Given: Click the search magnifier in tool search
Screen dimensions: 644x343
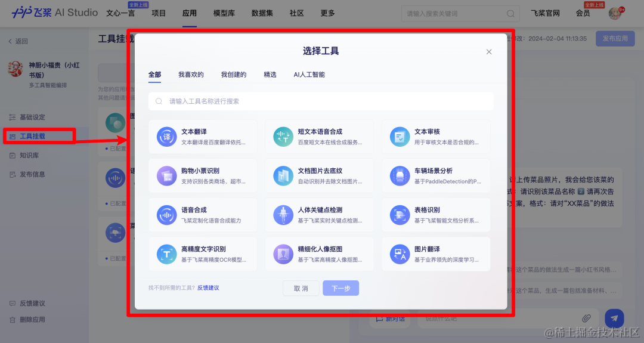Looking at the screenshot, I should pyautogui.click(x=159, y=101).
